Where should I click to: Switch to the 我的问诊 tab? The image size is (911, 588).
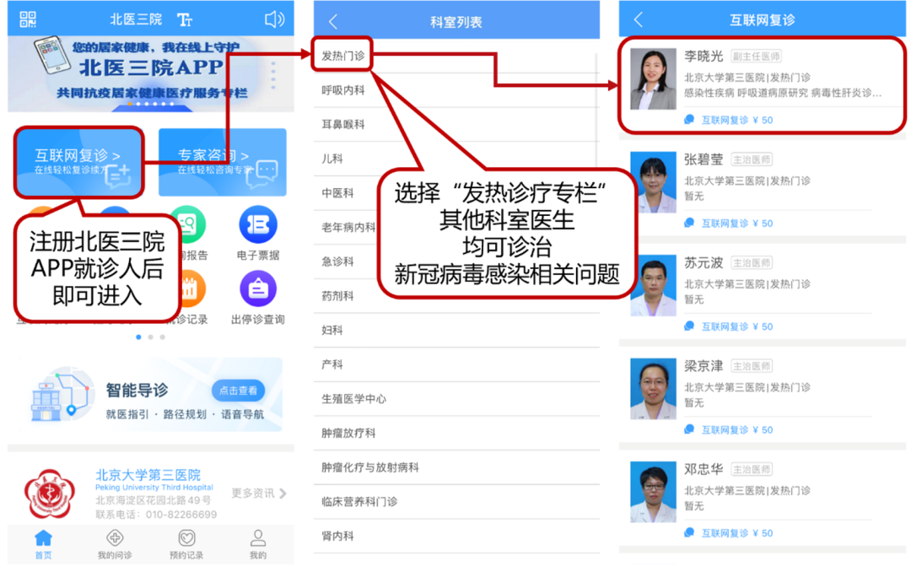[x=115, y=544]
